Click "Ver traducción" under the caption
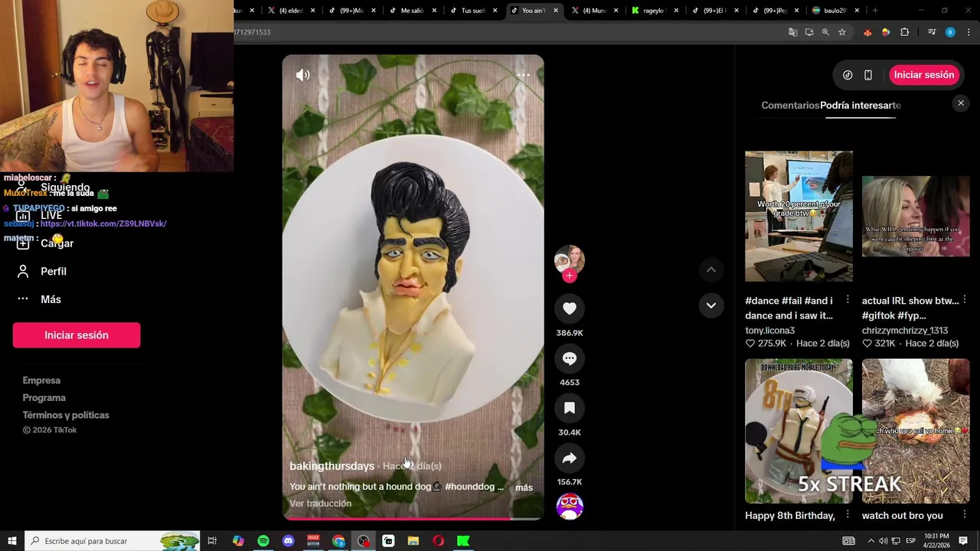Screen dimensions: 980x551 click(x=320, y=504)
